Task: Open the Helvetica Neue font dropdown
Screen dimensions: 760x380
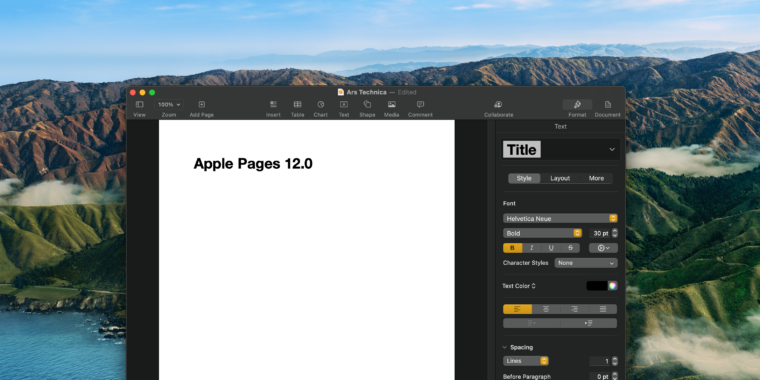Action: (560, 219)
